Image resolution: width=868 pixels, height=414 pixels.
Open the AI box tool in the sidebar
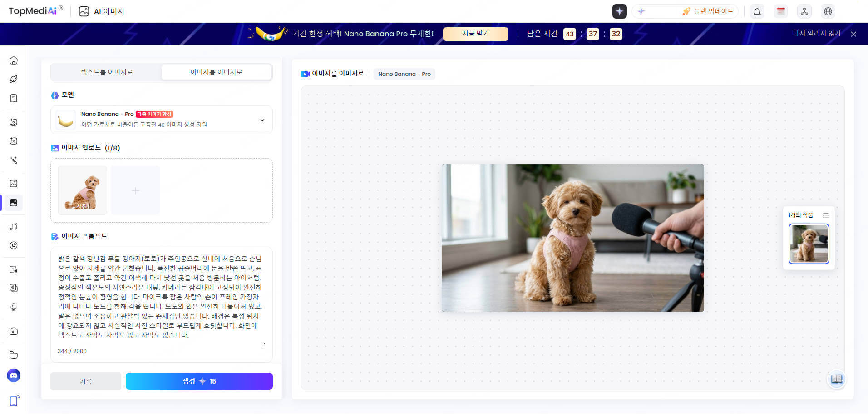pyautogui.click(x=14, y=331)
